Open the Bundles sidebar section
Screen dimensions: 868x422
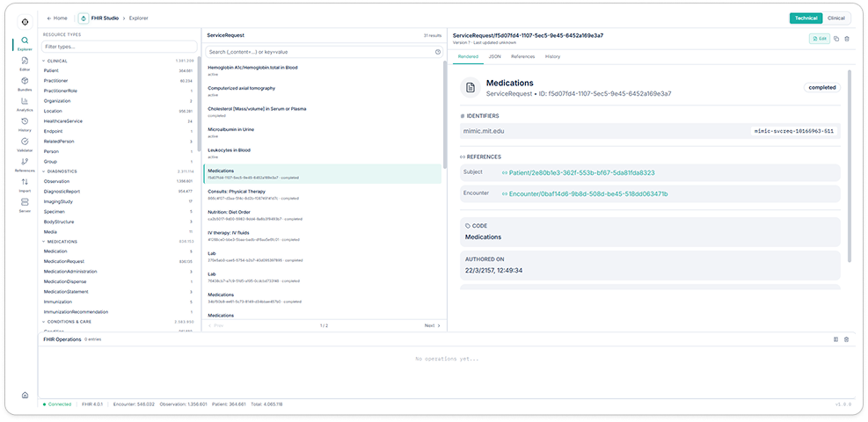pos(25,84)
